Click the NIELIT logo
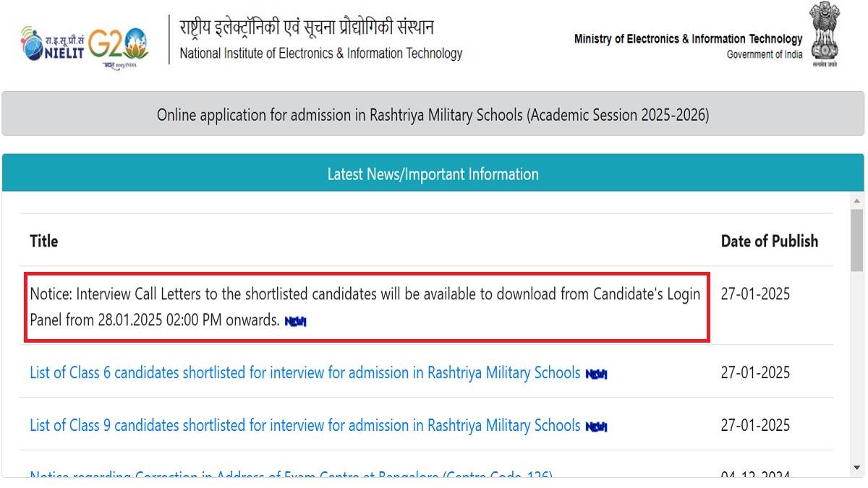 point(53,43)
